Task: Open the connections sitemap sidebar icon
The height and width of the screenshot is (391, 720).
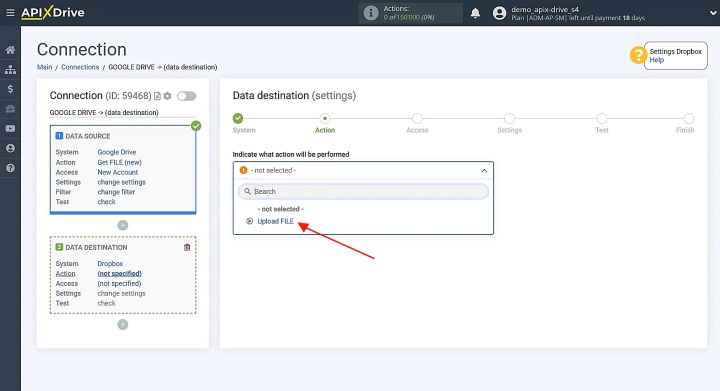Action: pos(10,70)
